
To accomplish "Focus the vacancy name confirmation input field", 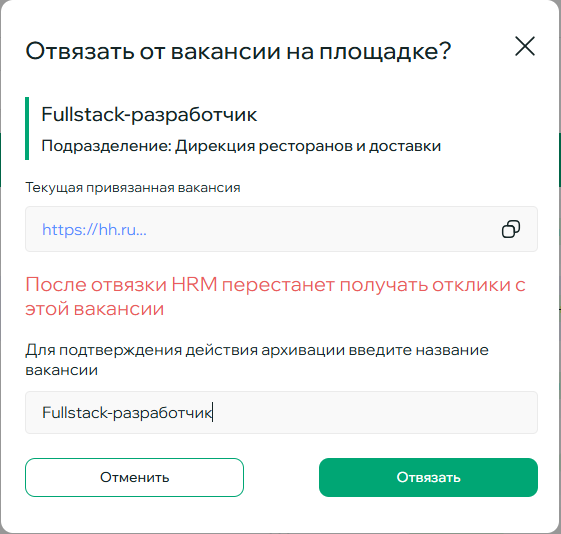I will click(x=281, y=412).
